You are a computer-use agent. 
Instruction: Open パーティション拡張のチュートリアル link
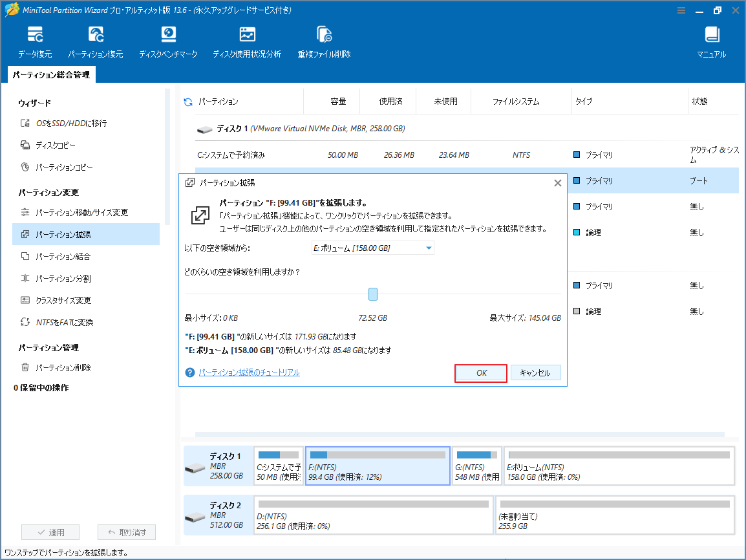click(250, 372)
